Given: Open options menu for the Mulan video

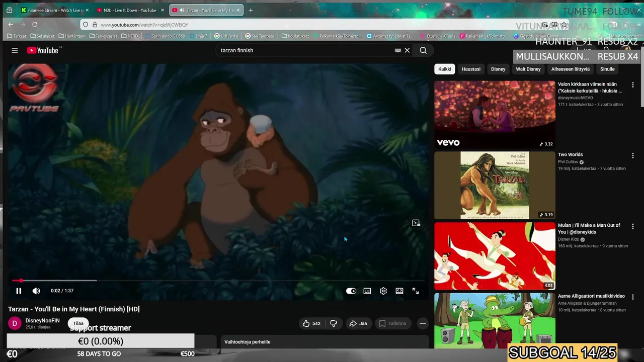Looking at the screenshot, I should (632, 226).
